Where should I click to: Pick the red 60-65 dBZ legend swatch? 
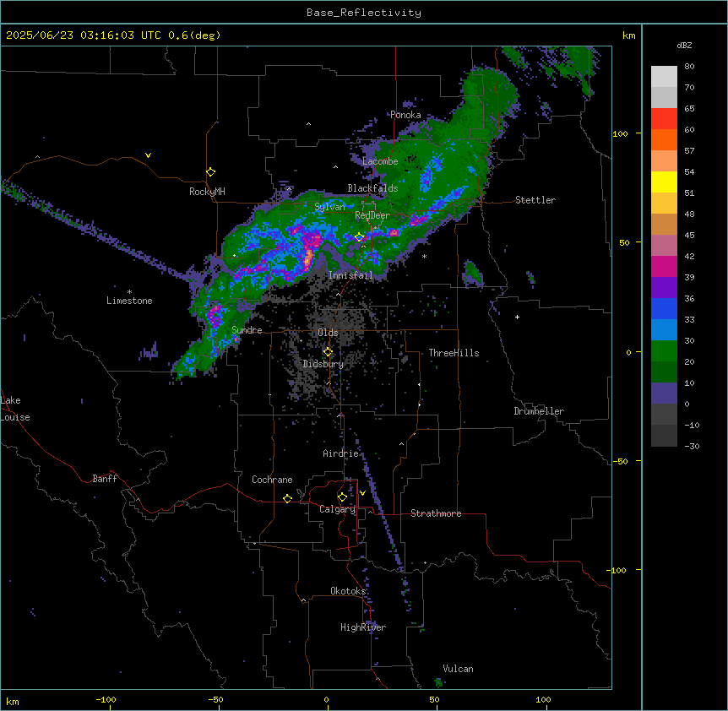[x=664, y=118]
